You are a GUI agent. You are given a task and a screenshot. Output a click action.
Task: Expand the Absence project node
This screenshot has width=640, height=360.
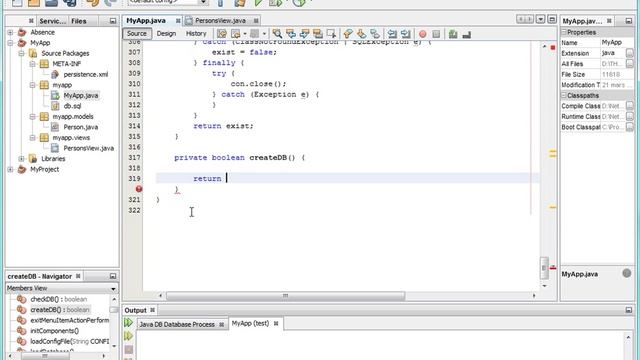(10, 32)
